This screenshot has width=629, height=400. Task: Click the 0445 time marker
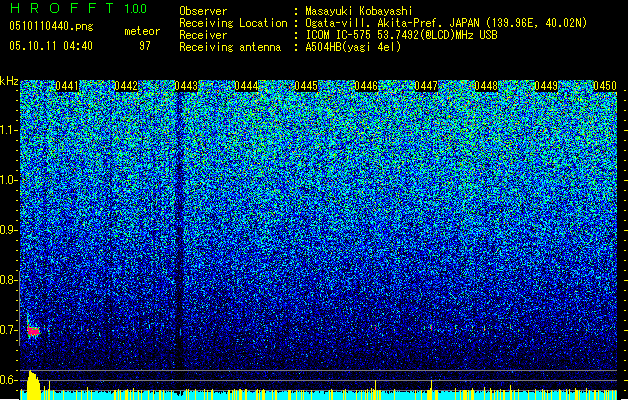tap(306, 86)
